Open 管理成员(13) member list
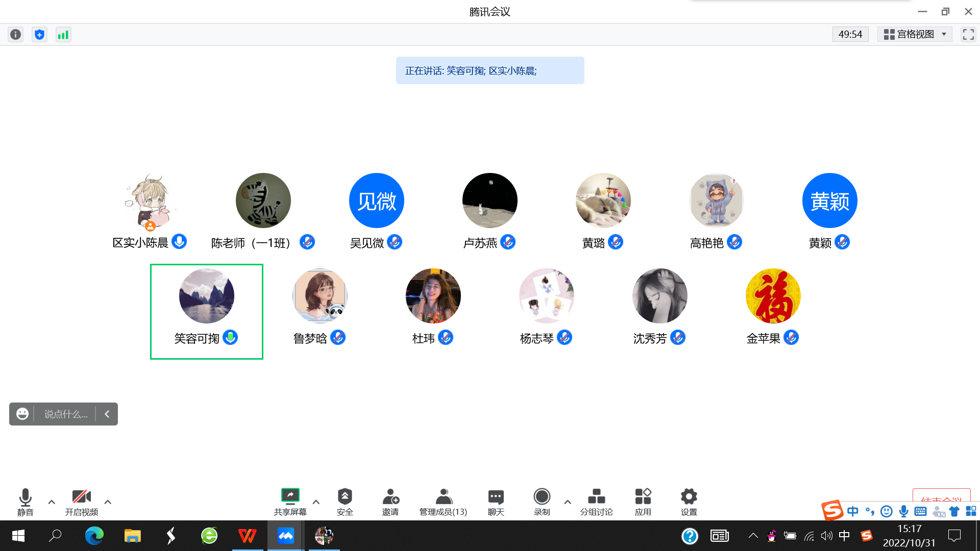This screenshot has height=551, width=980. 443,502
